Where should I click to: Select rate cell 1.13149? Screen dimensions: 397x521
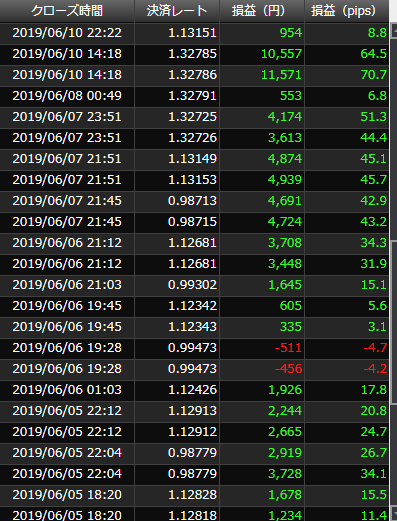[x=177, y=159]
